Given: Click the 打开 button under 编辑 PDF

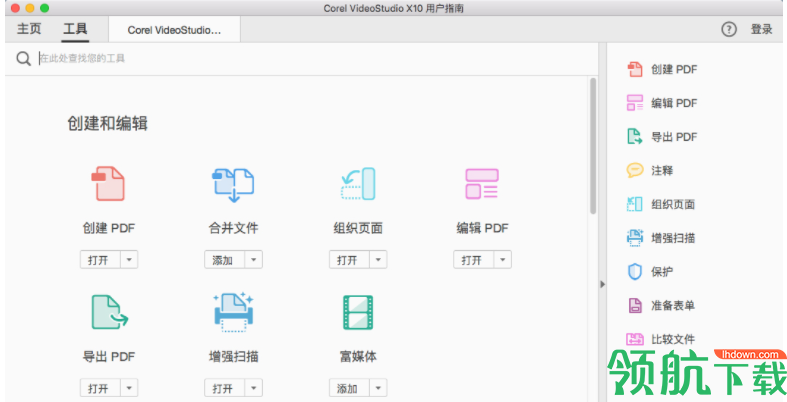Looking at the screenshot, I should click(474, 260).
